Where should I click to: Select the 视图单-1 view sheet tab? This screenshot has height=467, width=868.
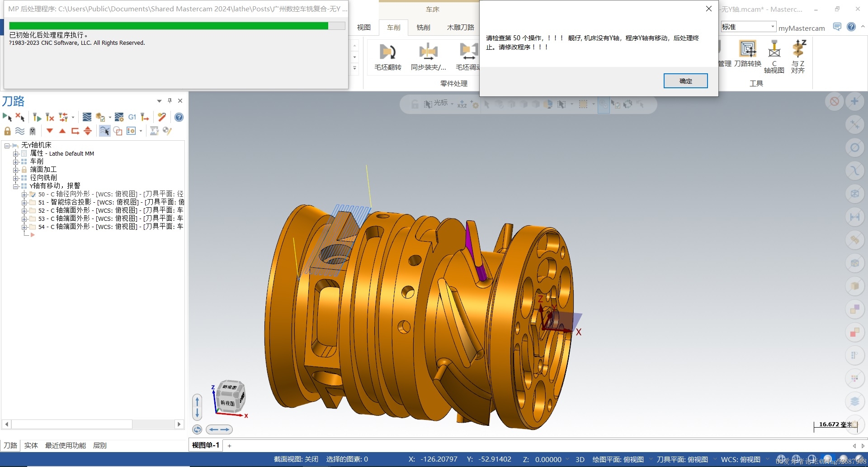(x=206, y=445)
